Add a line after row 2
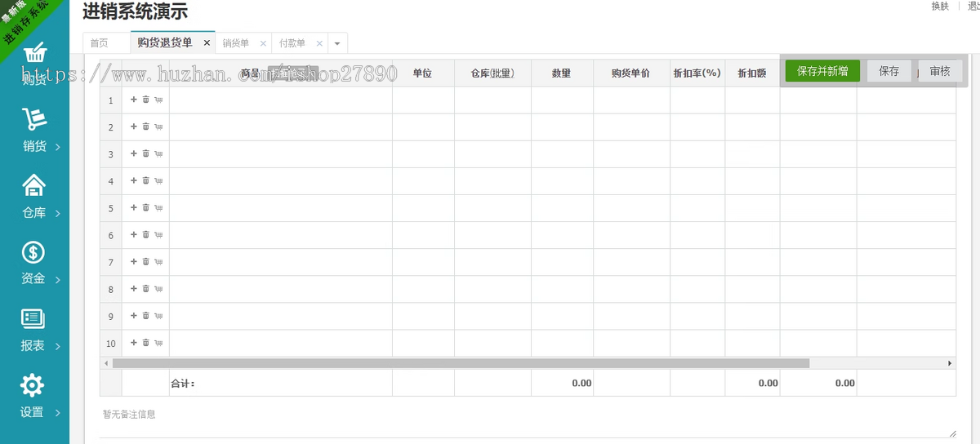This screenshot has height=444, width=980. click(x=134, y=127)
